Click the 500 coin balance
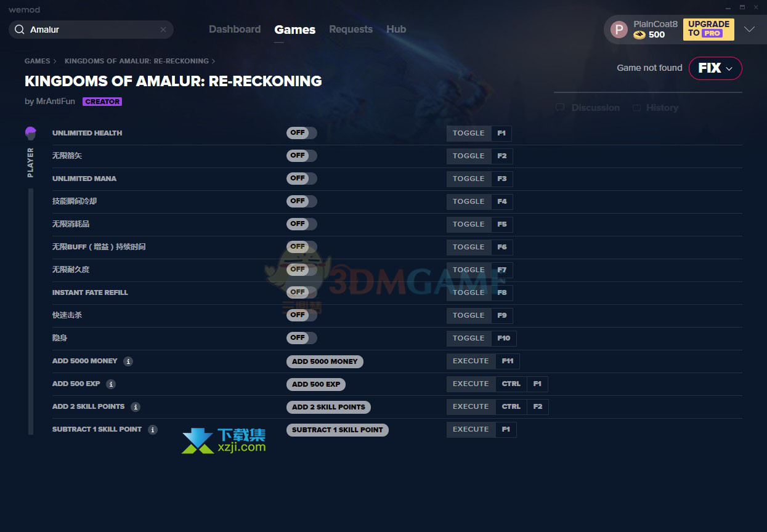This screenshot has width=767, height=532. point(657,35)
